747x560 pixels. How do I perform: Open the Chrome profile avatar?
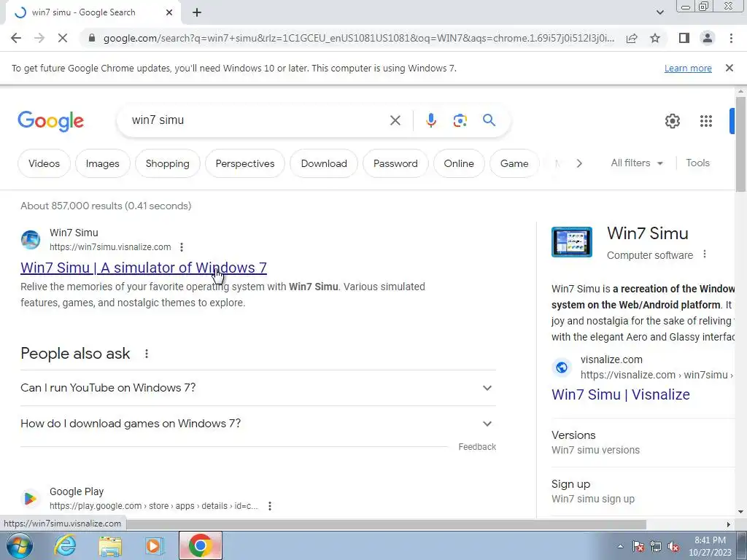(708, 38)
